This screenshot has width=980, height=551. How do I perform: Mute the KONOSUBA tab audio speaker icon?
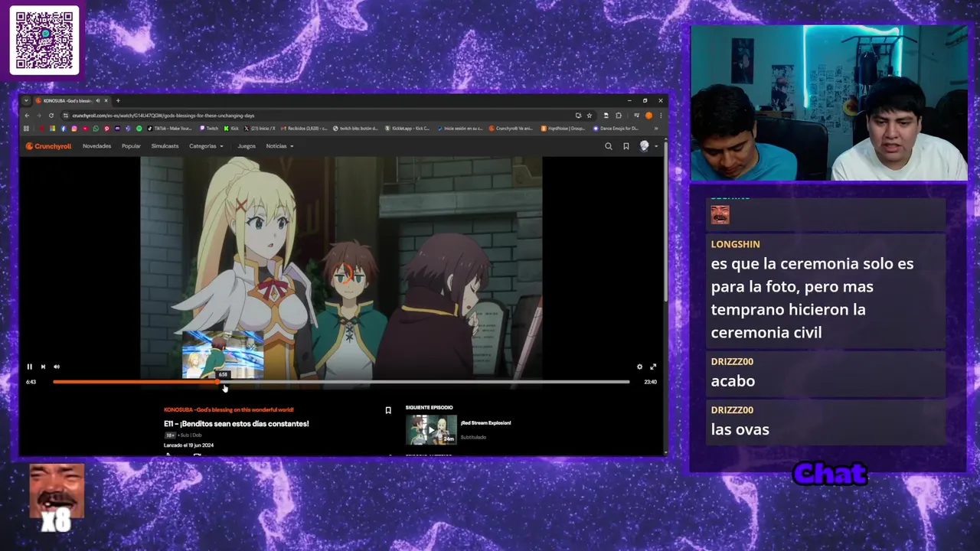[98, 100]
